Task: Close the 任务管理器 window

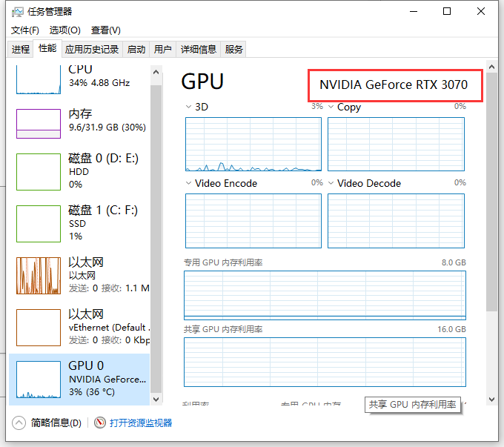Action: click(481, 12)
